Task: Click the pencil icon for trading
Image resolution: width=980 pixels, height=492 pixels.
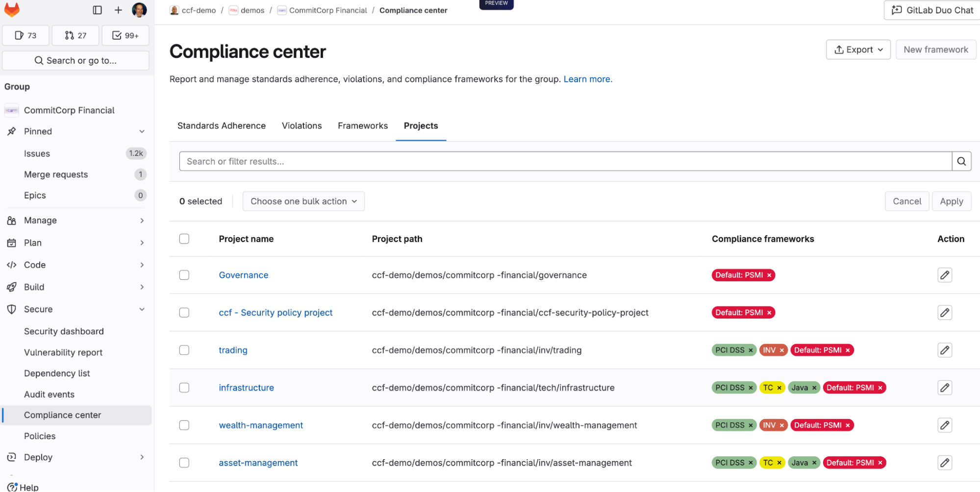Action: click(944, 350)
